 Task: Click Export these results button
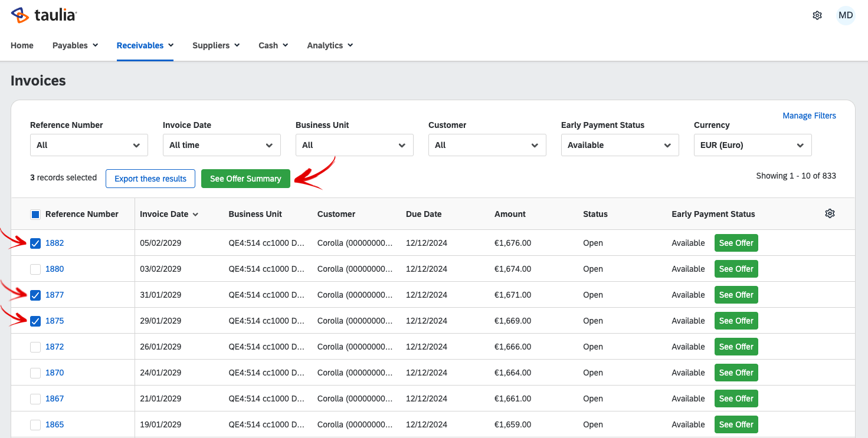pos(150,179)
